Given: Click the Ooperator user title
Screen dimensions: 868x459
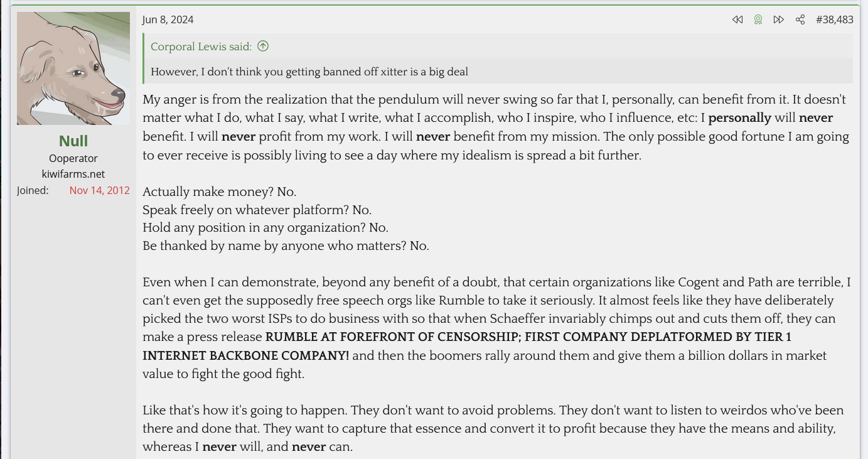Looking at the screenshot, I should point(73,158).
